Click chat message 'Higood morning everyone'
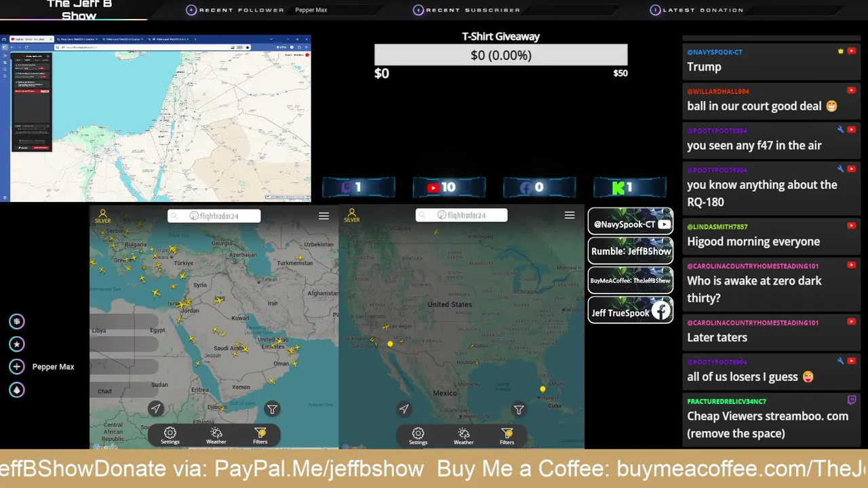The height and width of the screenshot is (488, 868). pyautogui.click(x=753, y=241)
